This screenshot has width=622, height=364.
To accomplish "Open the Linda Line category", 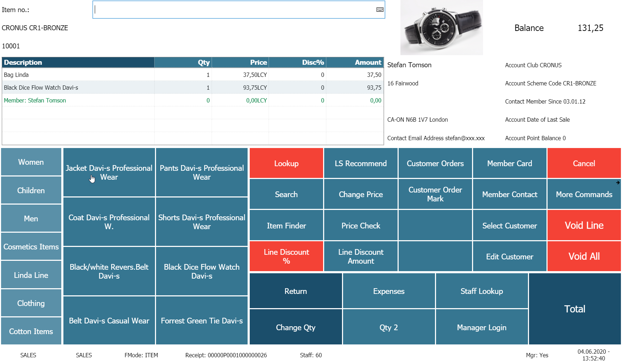I will pyautogui.click(x=31, y=275).
